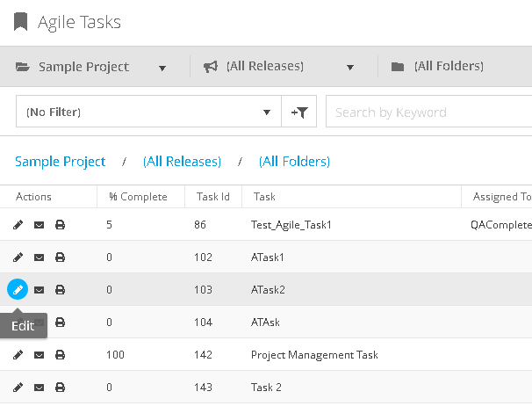This screenshot has height=406, width=532.
Task: Click the (All Releases) breadcrumb link
Action: [x=182, y=162]
